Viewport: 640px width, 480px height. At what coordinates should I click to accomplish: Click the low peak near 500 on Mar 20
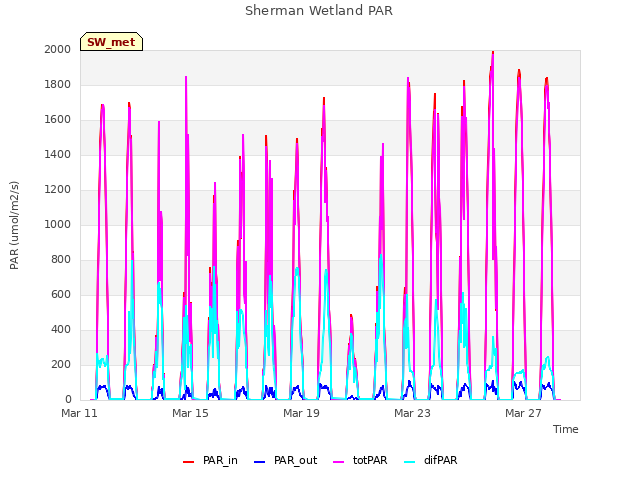click(351, 316)
